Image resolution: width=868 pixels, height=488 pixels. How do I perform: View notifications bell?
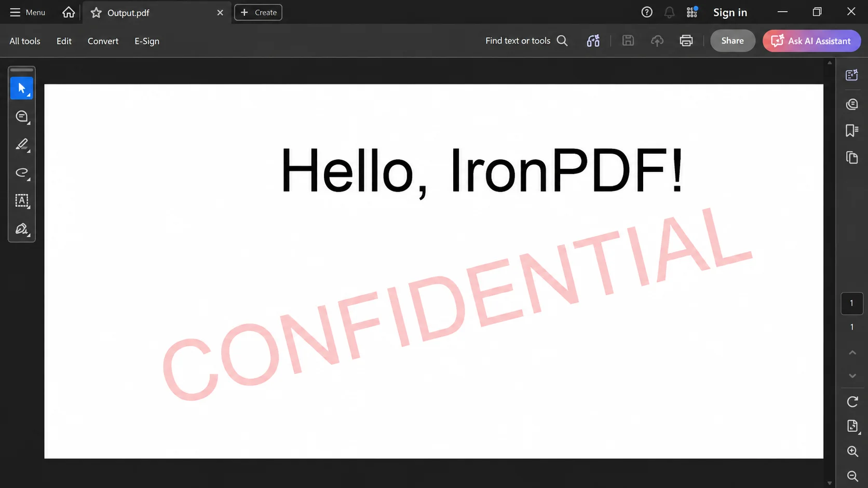(670, 12)
